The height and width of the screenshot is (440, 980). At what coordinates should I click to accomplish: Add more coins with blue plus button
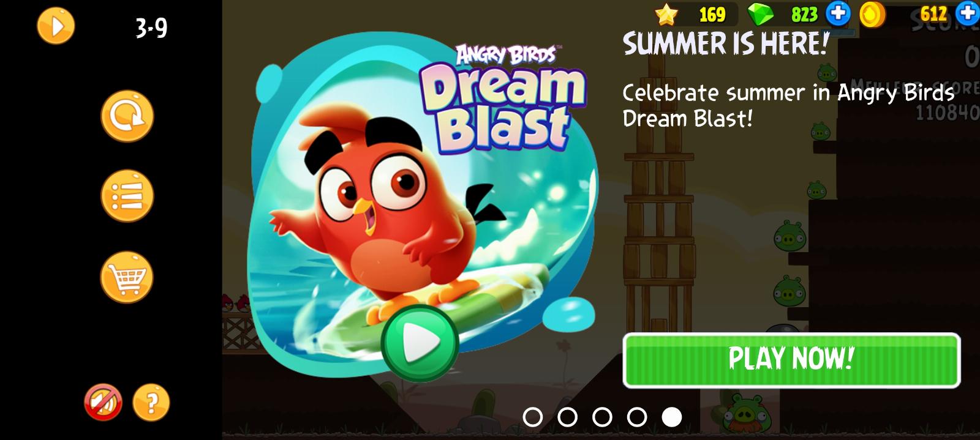968,13
